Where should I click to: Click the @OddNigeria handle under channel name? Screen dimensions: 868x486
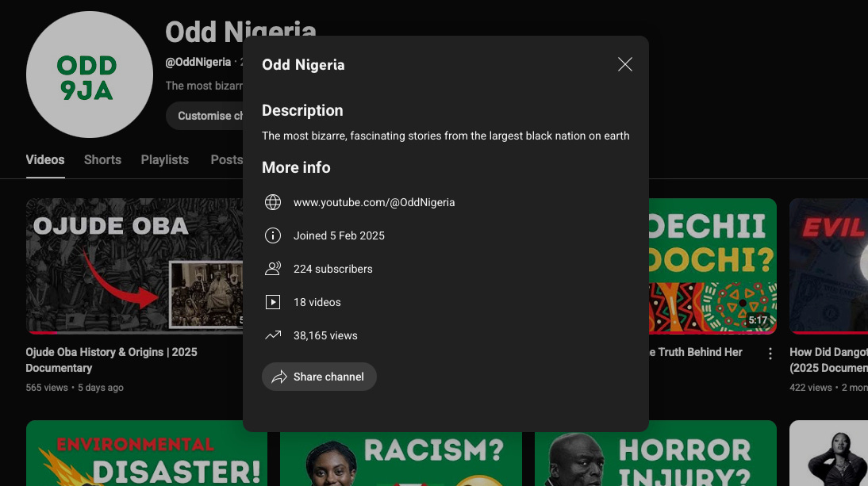198,62
